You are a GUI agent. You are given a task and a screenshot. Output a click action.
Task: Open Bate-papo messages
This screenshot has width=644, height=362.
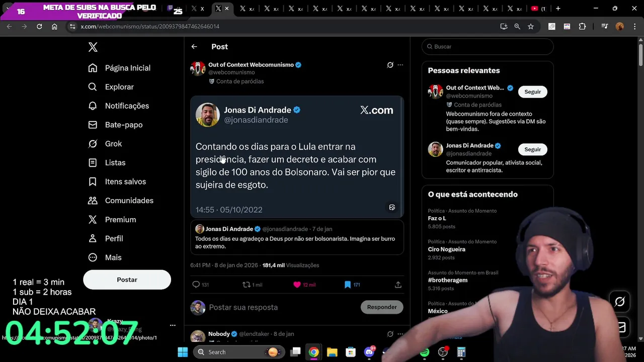115,125
